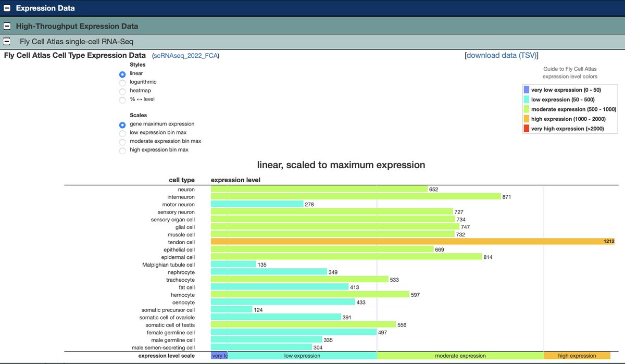
Task: Collapse the High-Throughput Expression Data section icon
Action: coord(7,26)
